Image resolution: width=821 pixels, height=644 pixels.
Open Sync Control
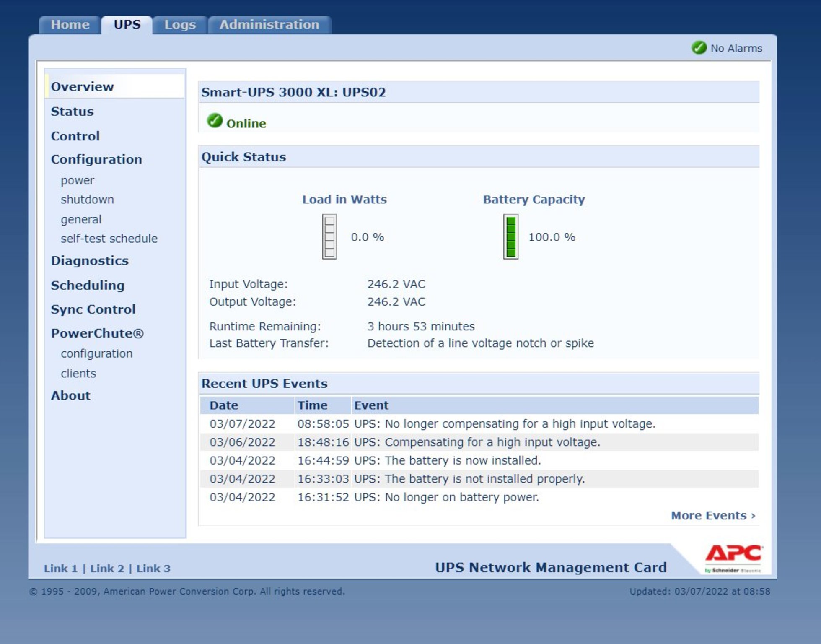click(93, 309)
